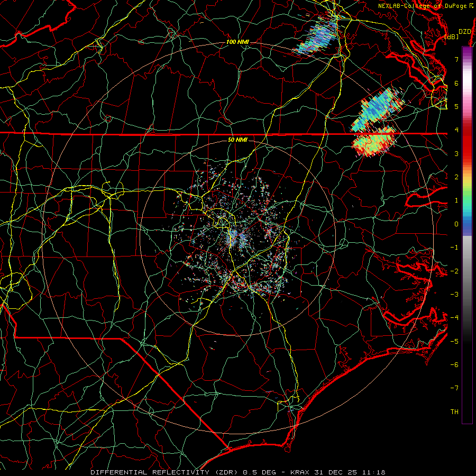Click the TH label below the scale
This screenshot has height=476, width=476.
454,412
